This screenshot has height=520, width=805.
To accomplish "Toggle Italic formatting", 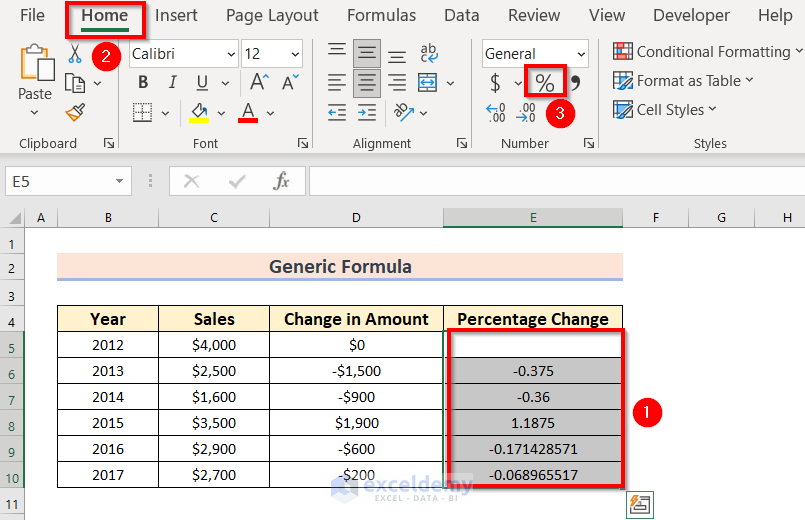I will point(171,83).
